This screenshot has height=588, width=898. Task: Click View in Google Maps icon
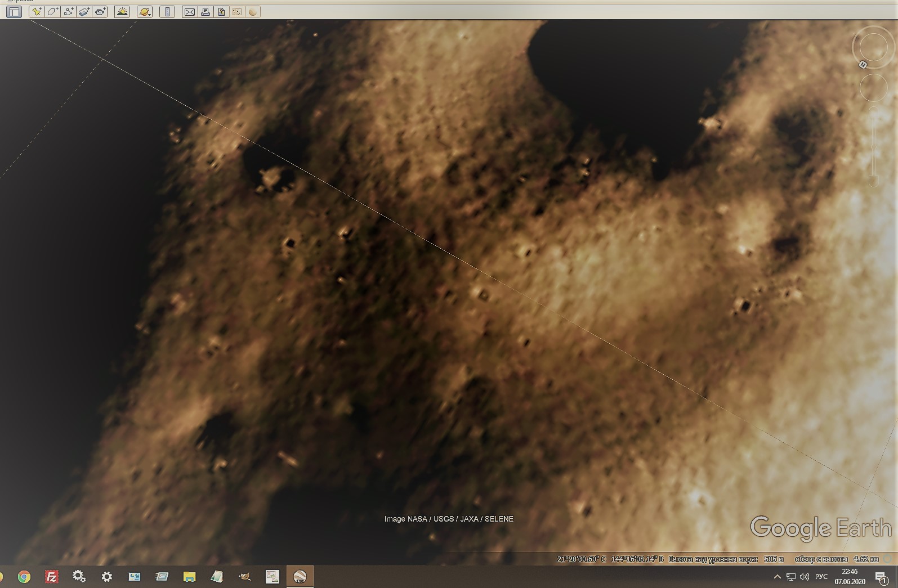237,12
